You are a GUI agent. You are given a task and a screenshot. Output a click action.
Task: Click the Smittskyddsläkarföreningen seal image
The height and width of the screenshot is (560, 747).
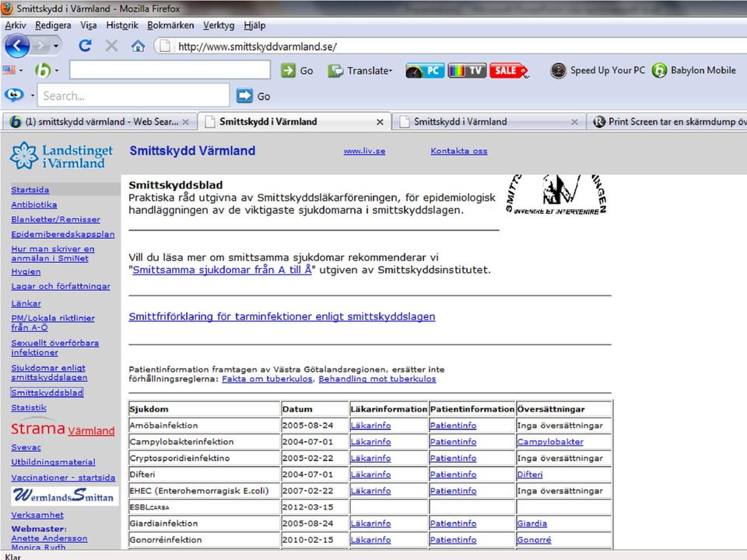tap(556, 194)
